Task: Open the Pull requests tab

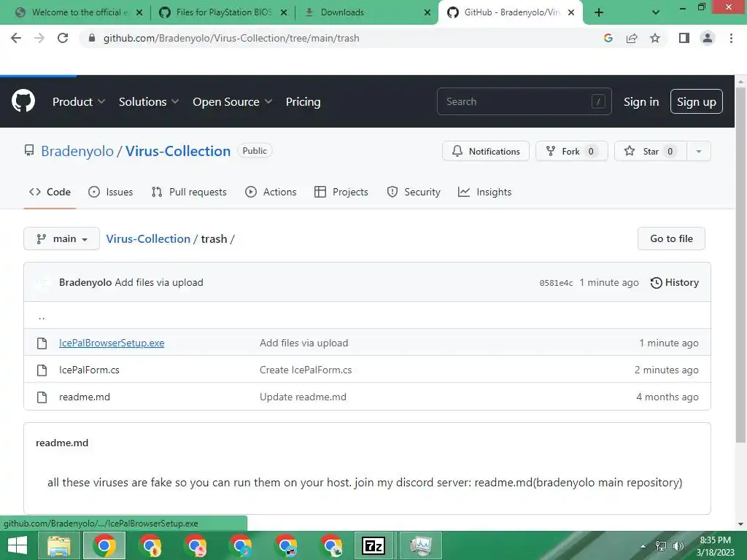Action: coord(189,192)
